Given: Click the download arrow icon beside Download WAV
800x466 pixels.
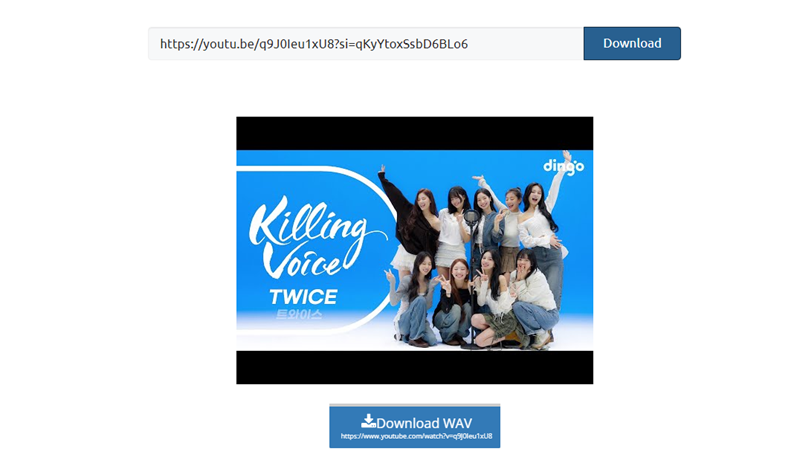Looking at the screenshot, I should tap(368, 421).
